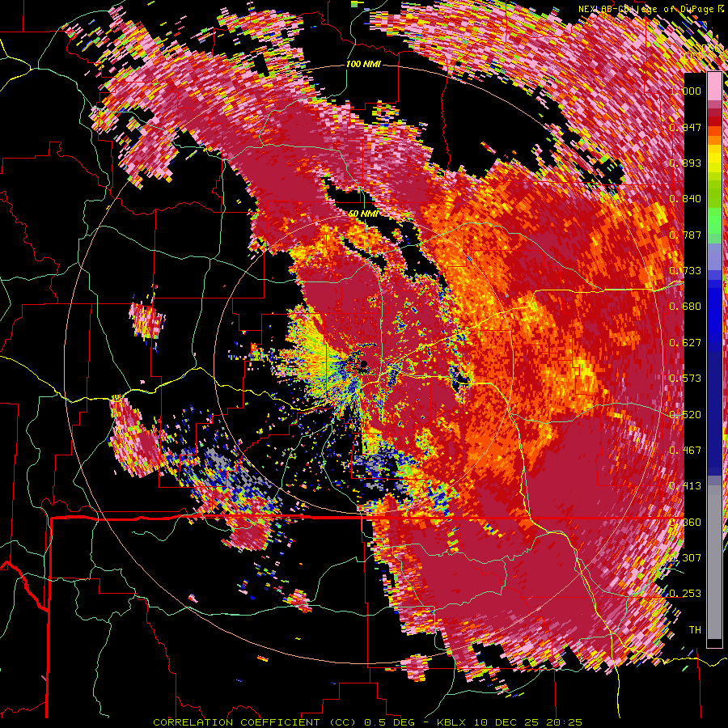
Task: Click the 50 NMI range ring label
Action: pyautogui.click(x=363, y=214)
